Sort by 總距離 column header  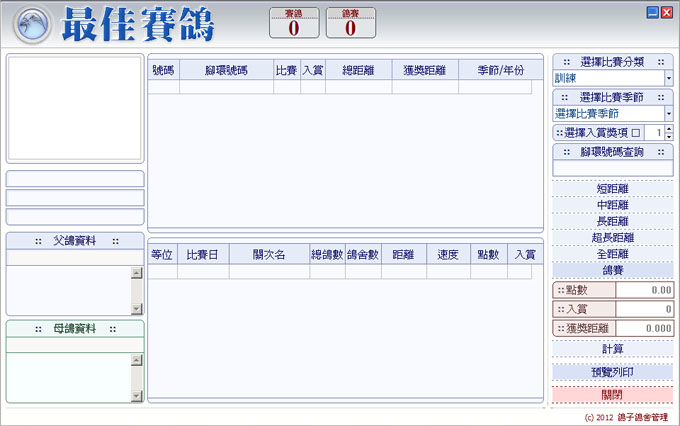(359, 70)
